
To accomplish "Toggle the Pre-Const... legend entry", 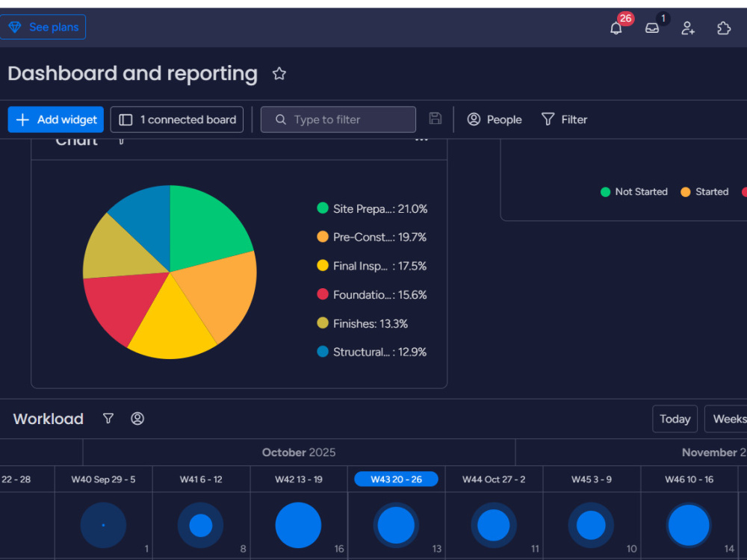I will pyautogui.click(x=371, y=237).
